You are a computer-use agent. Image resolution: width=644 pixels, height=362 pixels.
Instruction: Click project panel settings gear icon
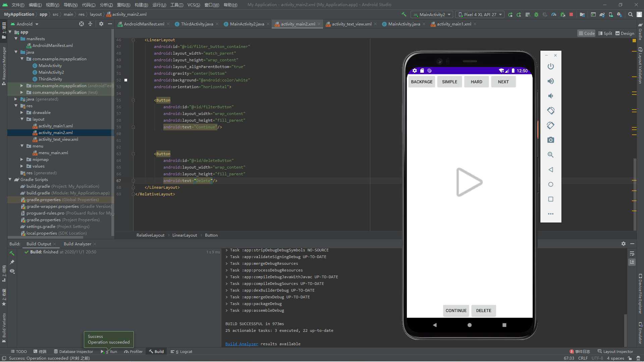101,24
